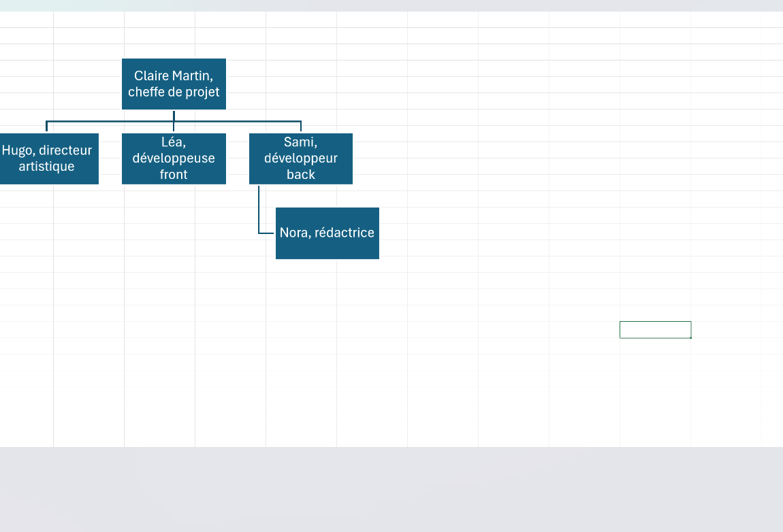The height and width of the screenshot is (532, 783).
Task: Click the Léa, développeuse front box
Action: pyautogui.click(x=174, y=159)
